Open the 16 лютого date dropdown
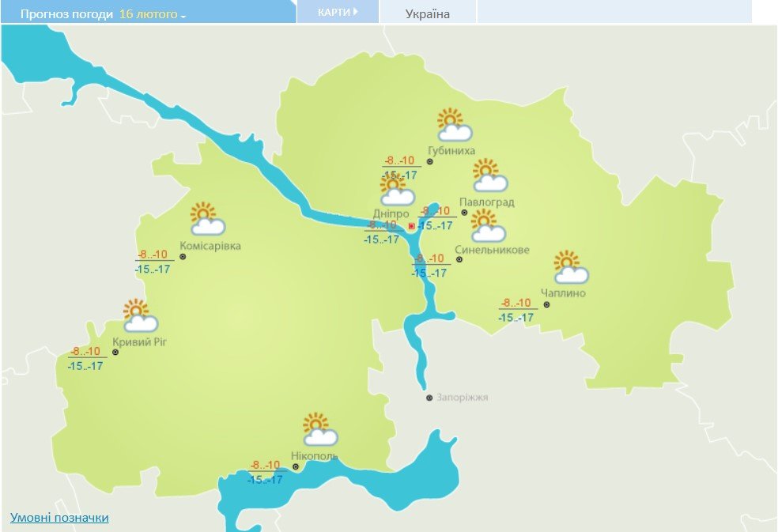 click(x=153, y=14)
